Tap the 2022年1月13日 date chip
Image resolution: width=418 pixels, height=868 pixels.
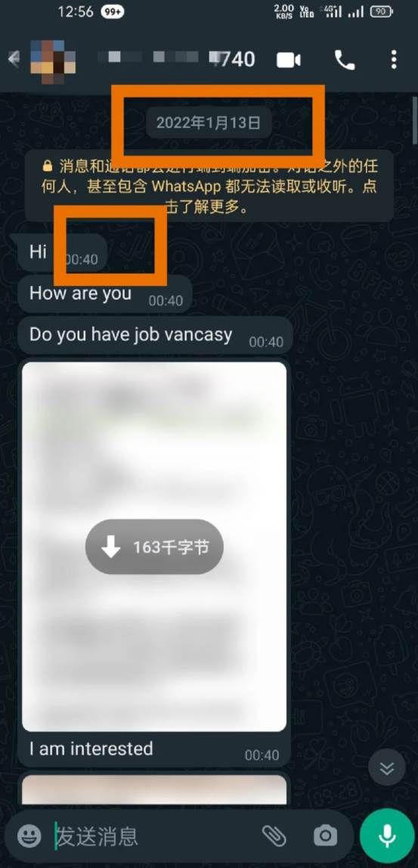coord(209,123)
